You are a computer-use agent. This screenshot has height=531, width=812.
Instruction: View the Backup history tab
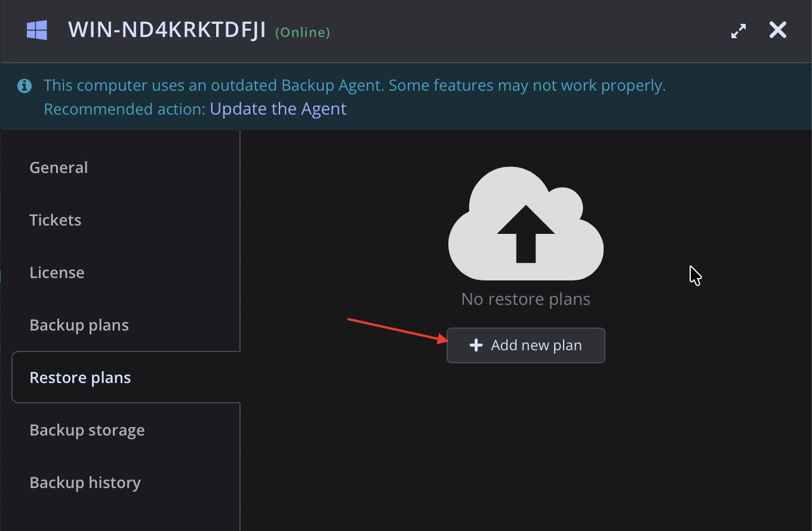(85, 483)
